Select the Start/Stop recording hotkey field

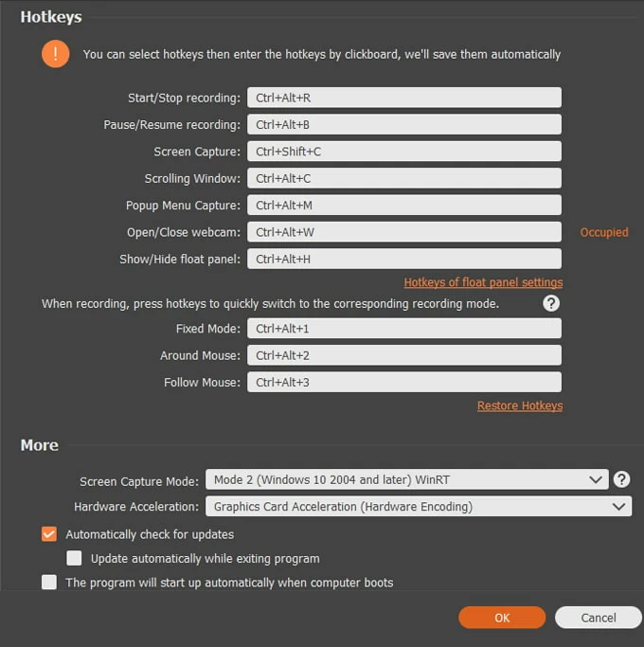click(x=403, y=98)
